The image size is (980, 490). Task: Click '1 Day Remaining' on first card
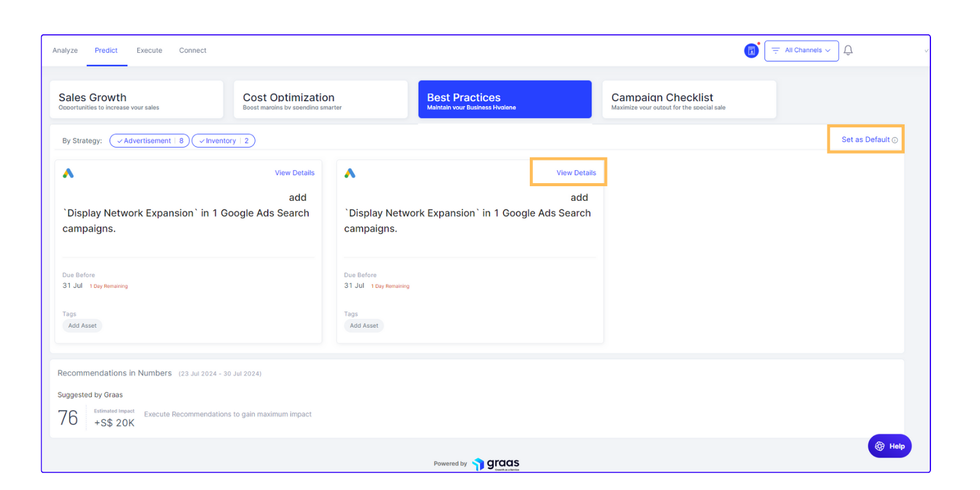coord(108,286)
